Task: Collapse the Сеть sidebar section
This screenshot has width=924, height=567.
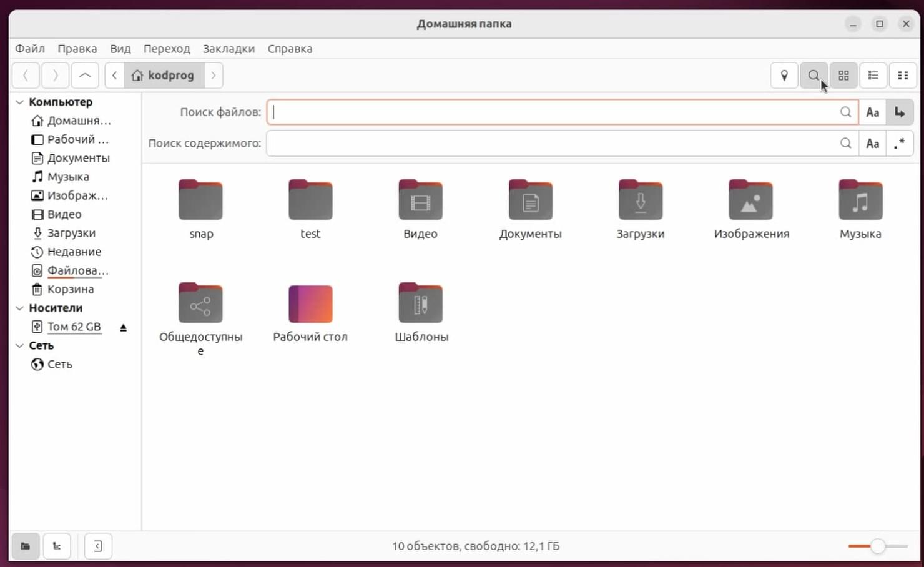Action: coord(20,345)
